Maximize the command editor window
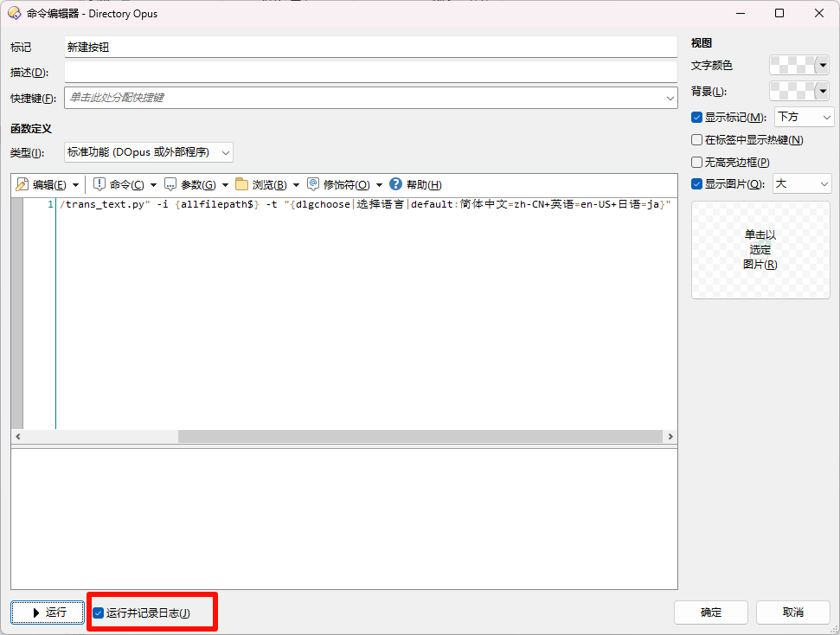This screenshot has height=635, width=840. pos(779,13)
